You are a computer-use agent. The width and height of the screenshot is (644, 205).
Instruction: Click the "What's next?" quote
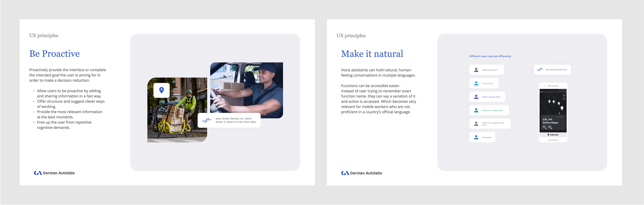pos(487,84)
